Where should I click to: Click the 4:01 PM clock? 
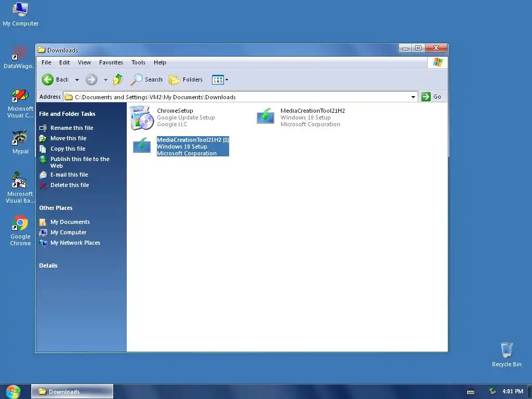pos(513,392)
